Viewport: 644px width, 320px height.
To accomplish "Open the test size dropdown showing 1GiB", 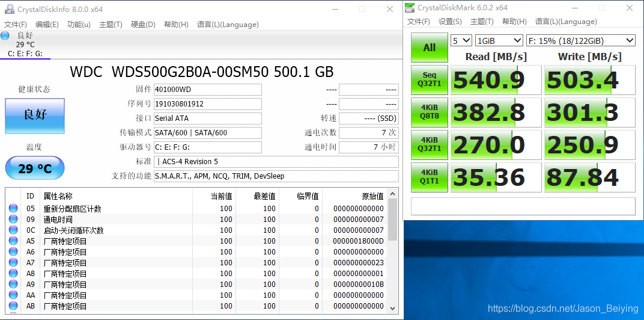I will point(499,40).
